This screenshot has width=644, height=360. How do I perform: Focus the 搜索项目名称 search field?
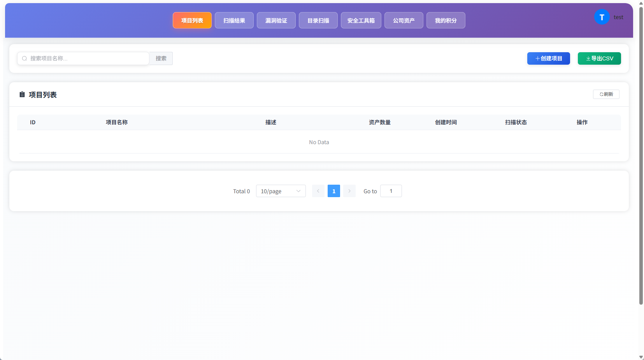tap(83, 58)
